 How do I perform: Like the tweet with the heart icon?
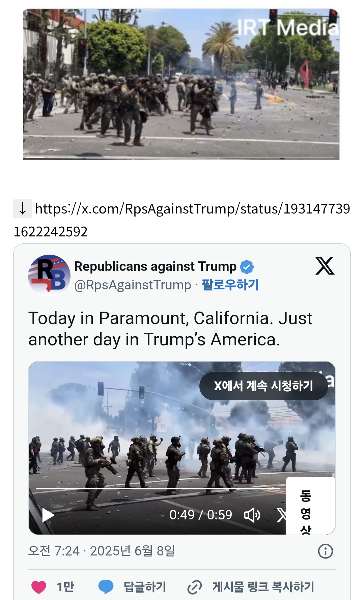point(39,587)
